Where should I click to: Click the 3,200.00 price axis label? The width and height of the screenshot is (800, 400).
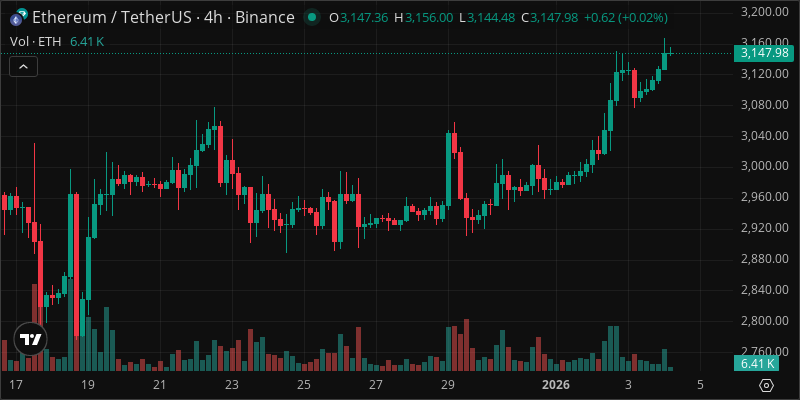click(x=764, y=11)
